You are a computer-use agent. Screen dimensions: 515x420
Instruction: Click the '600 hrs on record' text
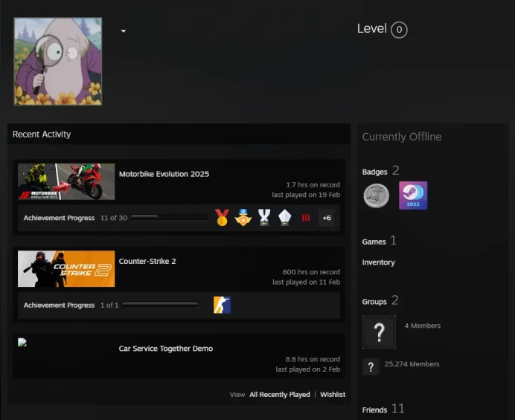(x=311, y=272)
